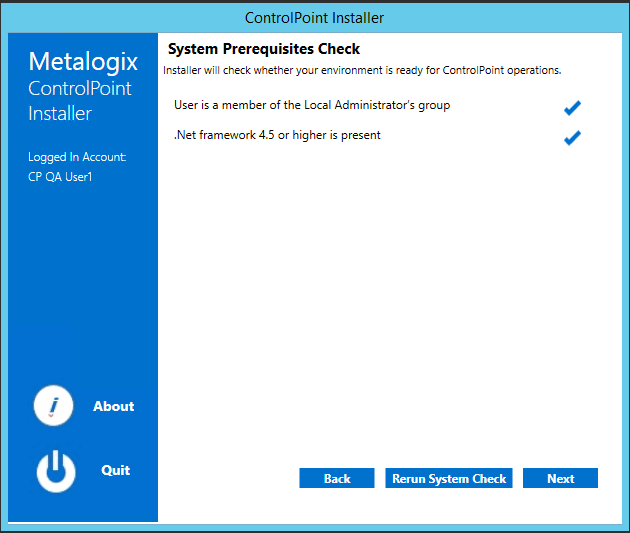Open the About label in the sidebar
Viewport: 630px width, 533px height.
pos(113,406)
